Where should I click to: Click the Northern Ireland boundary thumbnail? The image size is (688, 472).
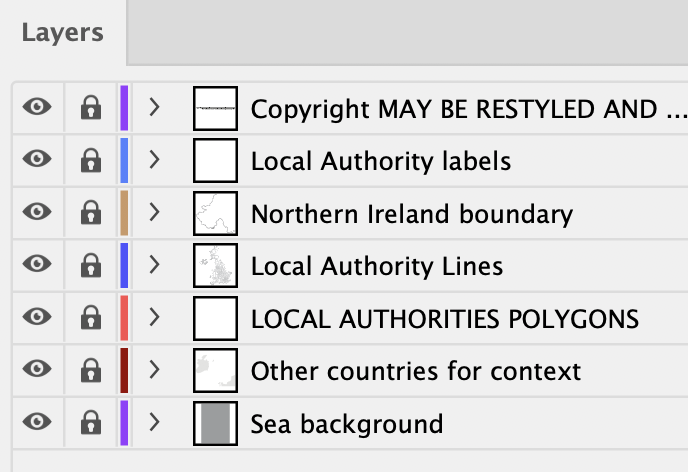pos(215,213)
